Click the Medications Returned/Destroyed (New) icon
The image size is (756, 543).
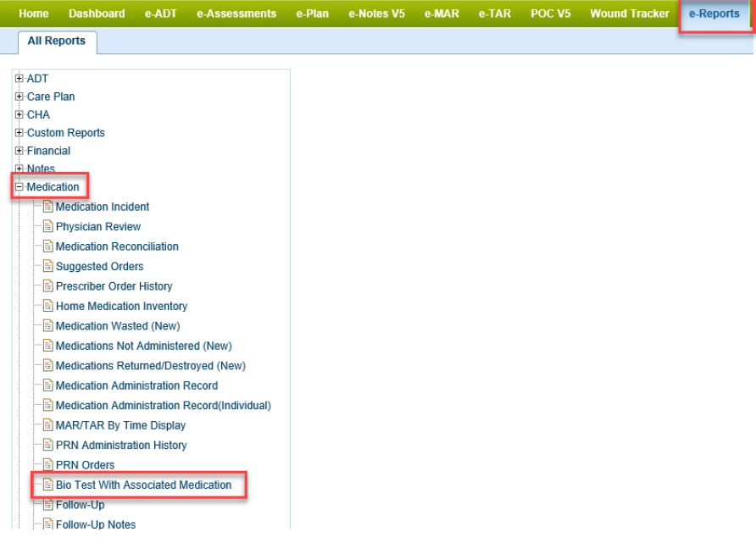pos(47,366)
